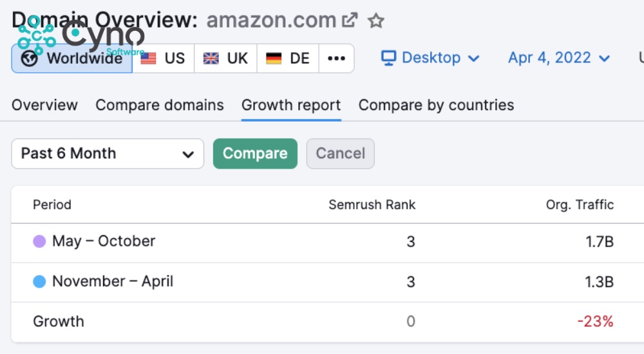
Task: Open more countries ellipsis menu
Action: pos(336,59)
